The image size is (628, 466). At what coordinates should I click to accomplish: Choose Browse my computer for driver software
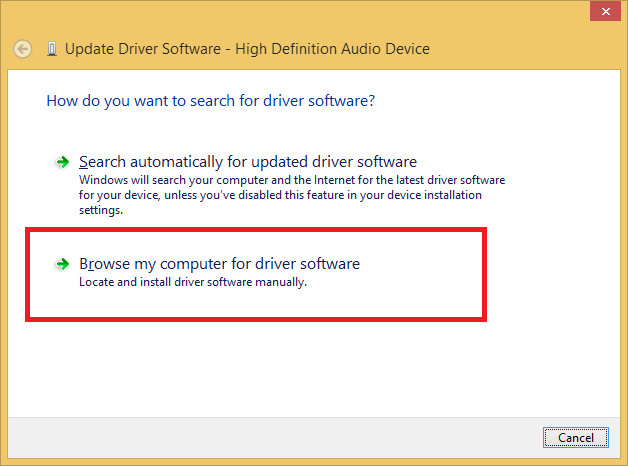coord(219,264)
